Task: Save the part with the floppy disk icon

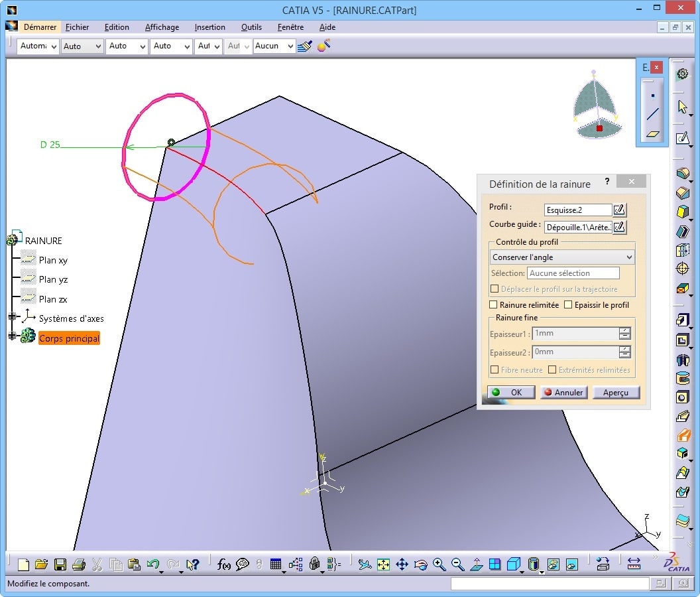Action: (x=60, y=564)
